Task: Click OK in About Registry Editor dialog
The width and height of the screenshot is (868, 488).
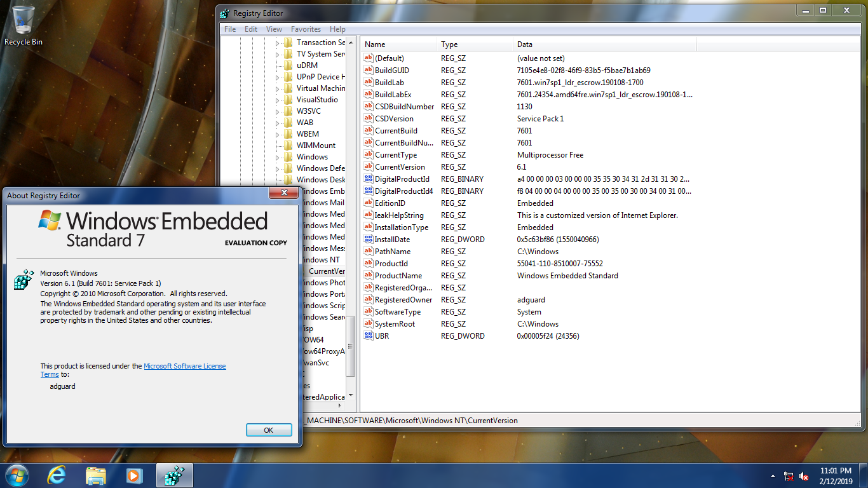Action: 269,430
